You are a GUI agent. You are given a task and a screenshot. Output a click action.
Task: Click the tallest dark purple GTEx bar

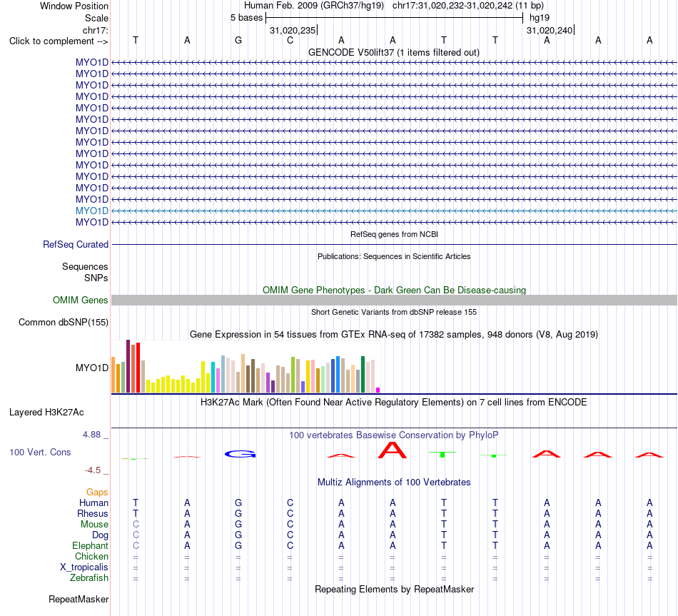[128, 366]
